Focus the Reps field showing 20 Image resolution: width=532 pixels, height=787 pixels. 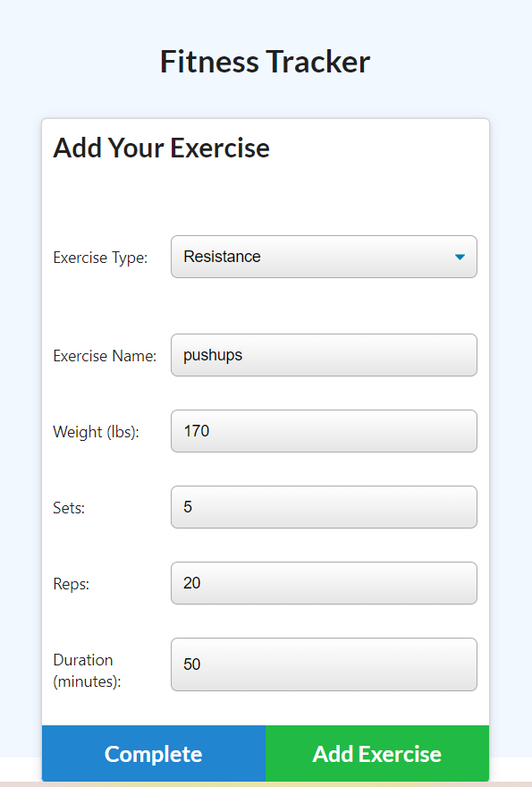point(324,583)
